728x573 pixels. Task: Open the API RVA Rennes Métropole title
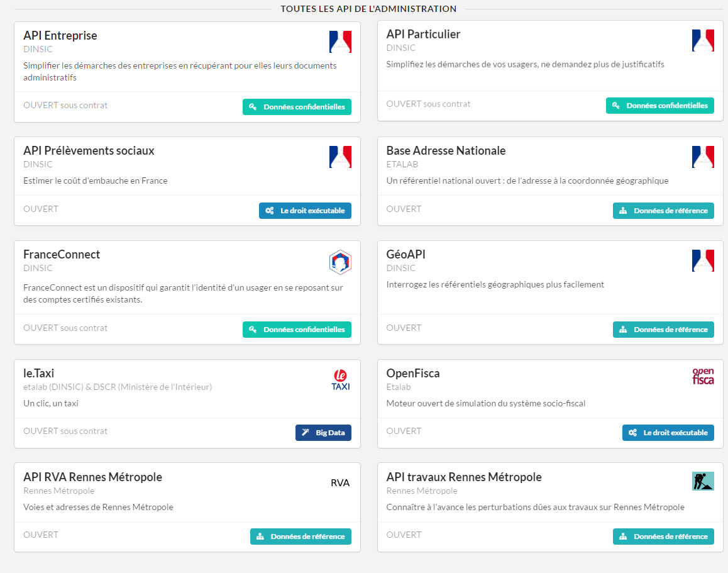(x=93, y=477)
